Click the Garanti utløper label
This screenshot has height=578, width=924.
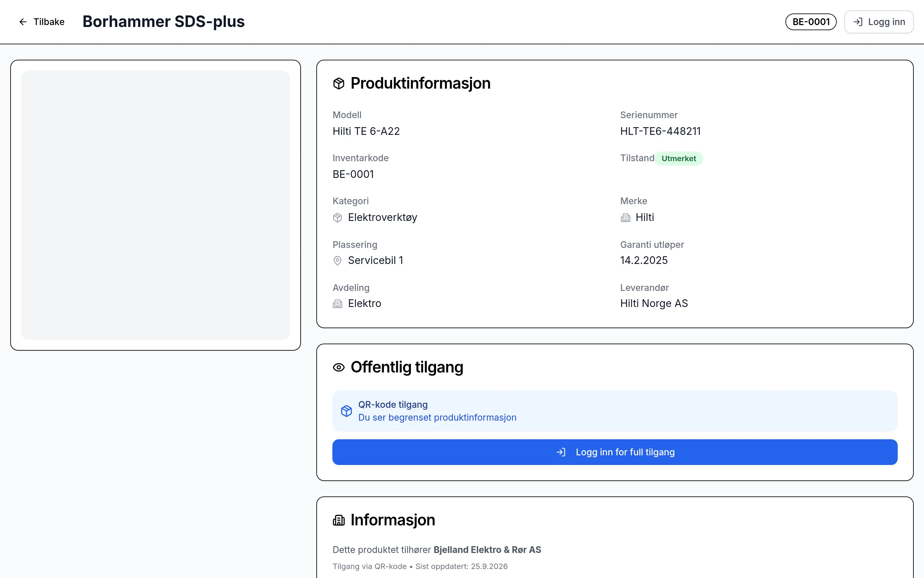point(652,245)
